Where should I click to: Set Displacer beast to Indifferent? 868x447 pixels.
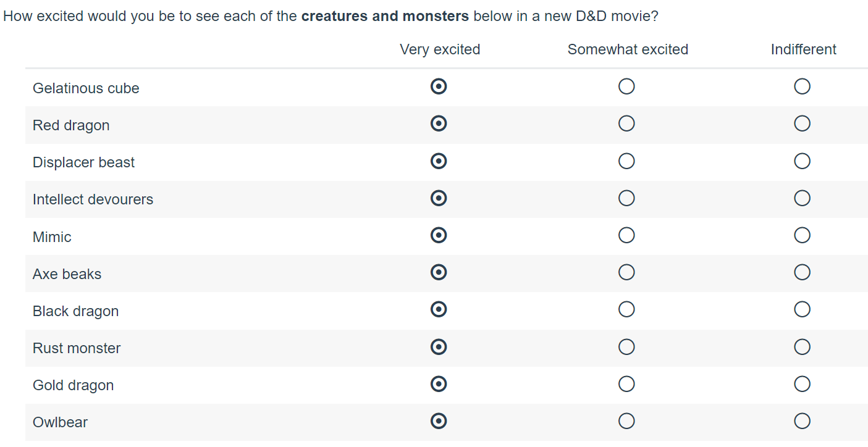point(802,161)
